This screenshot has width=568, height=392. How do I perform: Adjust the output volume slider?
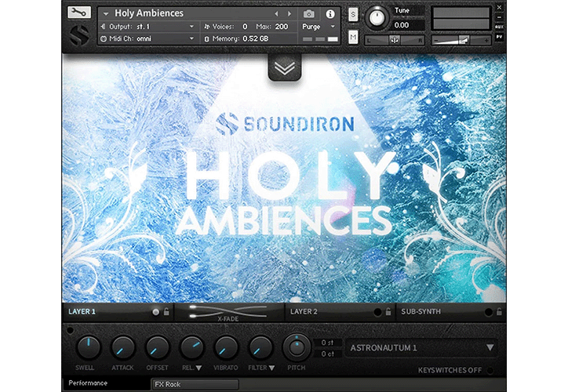click(461, 40)
